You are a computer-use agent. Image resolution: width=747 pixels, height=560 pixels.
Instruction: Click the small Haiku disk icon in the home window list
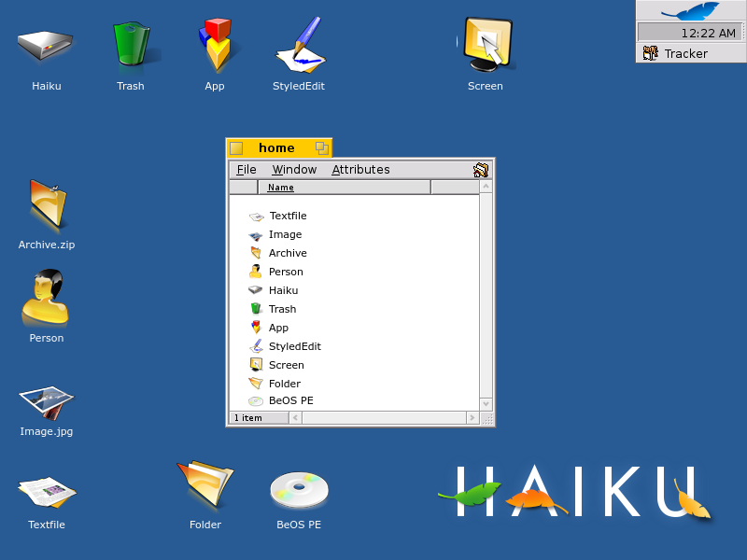click(256, 290)
